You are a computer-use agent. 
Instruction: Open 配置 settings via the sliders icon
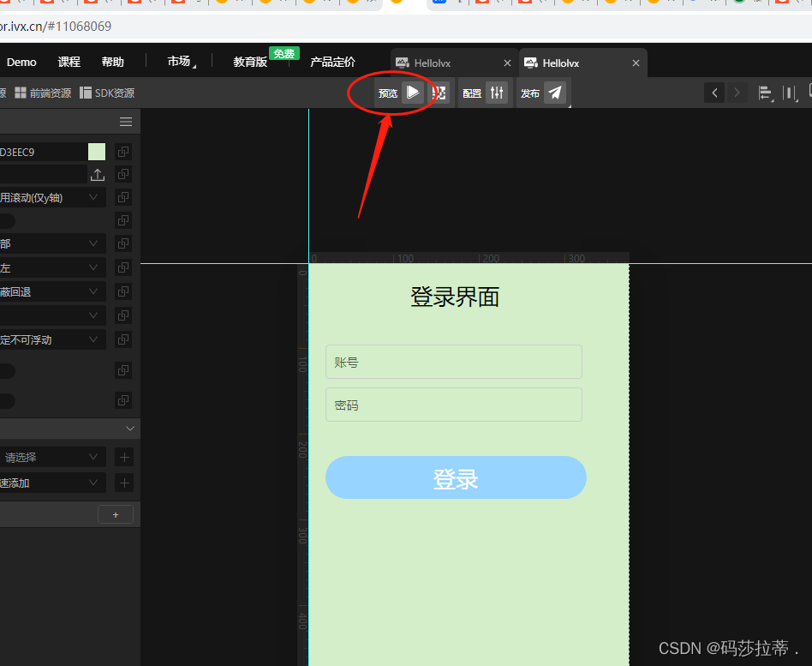tap(497, 93)
